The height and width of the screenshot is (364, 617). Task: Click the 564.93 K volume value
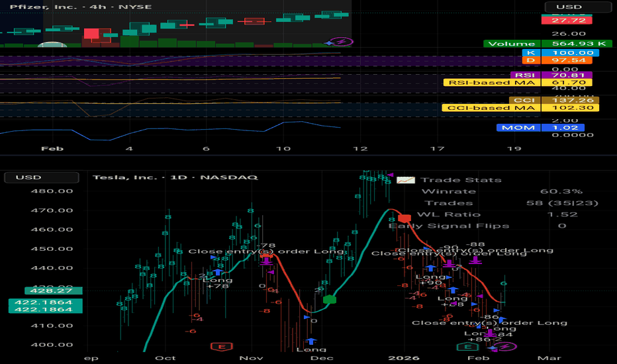577,44
